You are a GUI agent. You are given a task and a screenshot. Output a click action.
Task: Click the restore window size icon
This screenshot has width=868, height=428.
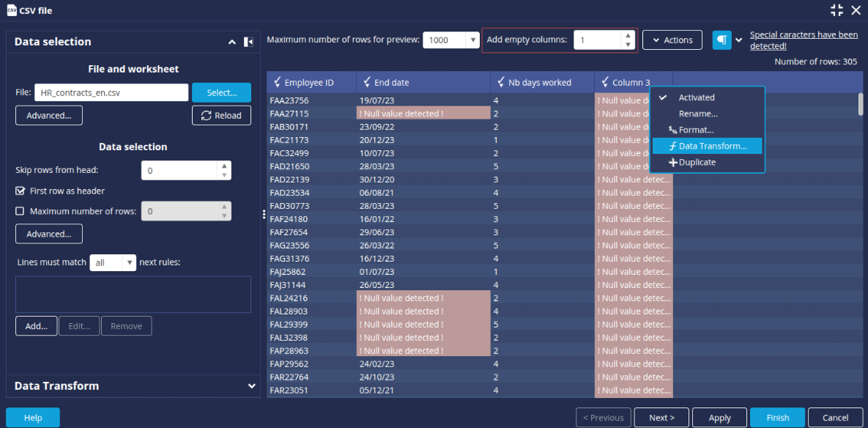(x=837, y=10)
